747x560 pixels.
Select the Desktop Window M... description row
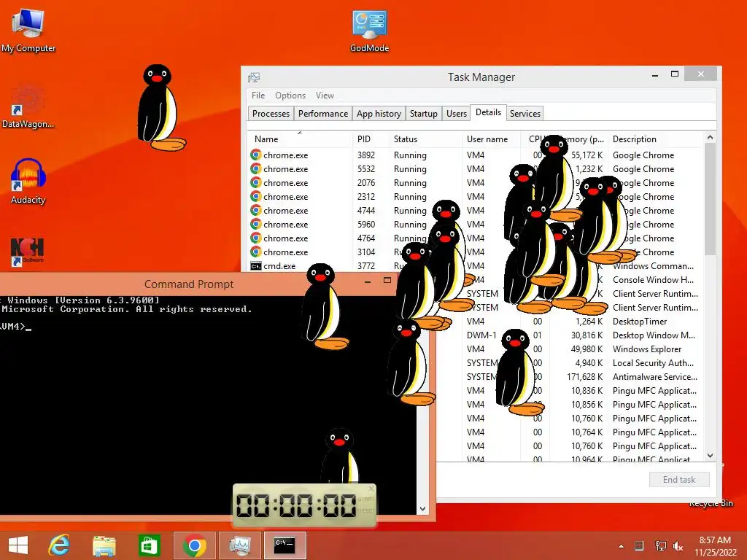point(654,335)
